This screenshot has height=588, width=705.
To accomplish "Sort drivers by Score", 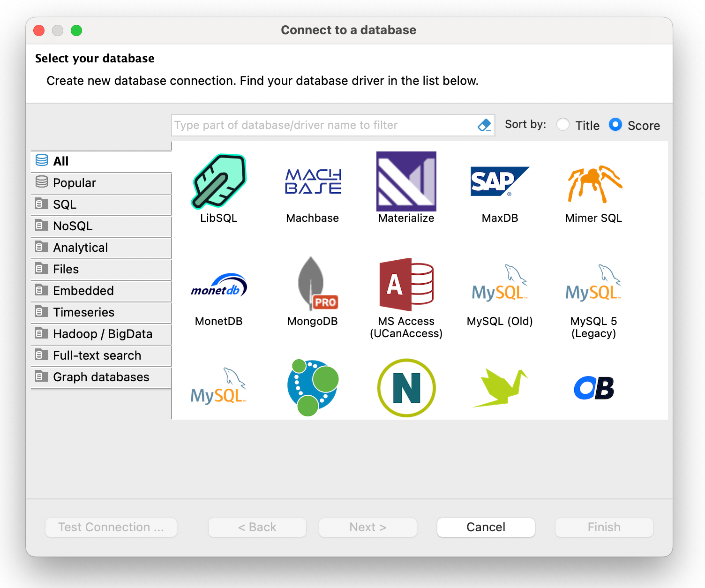I will point(634,125).
